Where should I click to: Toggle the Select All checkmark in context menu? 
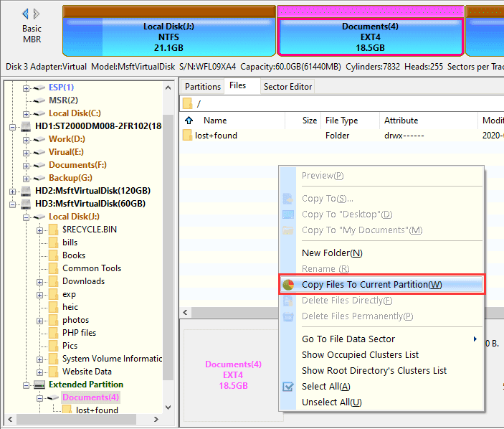pos(288,387)
